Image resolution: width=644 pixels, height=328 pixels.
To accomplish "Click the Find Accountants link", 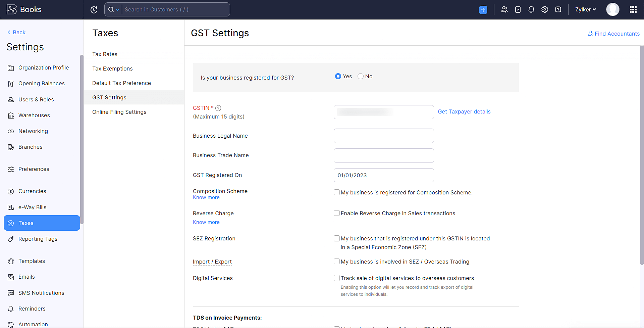I will [x=613, y=34].
